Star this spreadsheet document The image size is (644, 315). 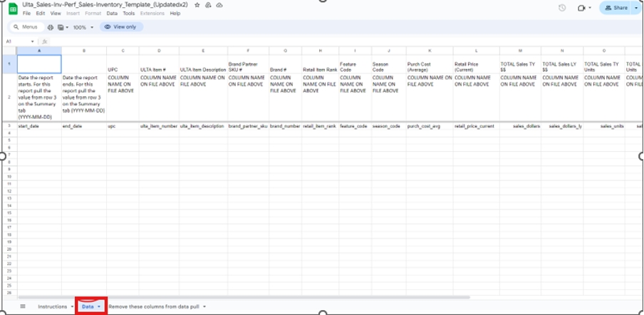197,5
